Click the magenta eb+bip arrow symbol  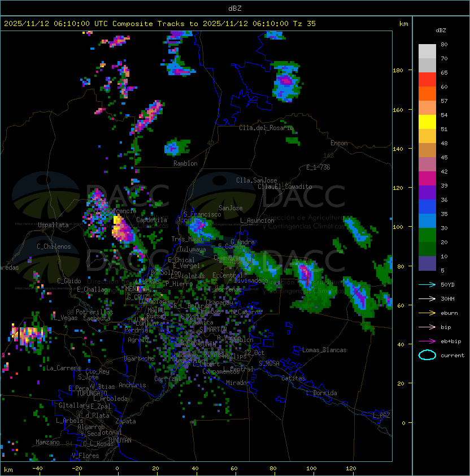pyautogui.click(x=427, y=341)
